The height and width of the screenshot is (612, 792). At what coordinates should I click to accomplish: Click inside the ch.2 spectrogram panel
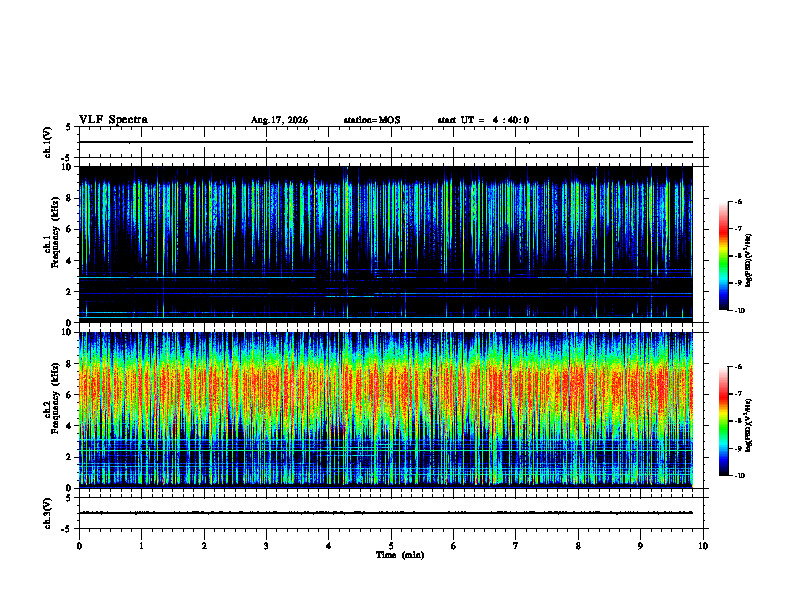tap(385, 410)
